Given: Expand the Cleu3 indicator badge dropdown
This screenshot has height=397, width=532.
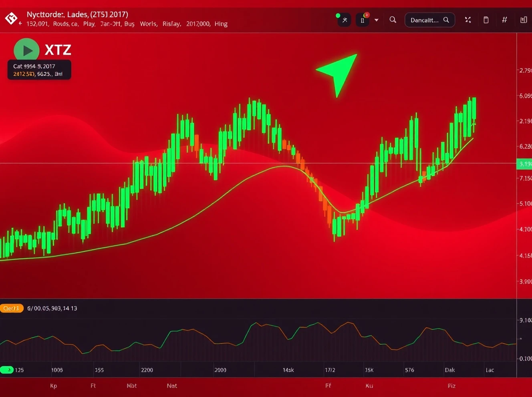Looking at the screenshot, I should coord(12,308).
